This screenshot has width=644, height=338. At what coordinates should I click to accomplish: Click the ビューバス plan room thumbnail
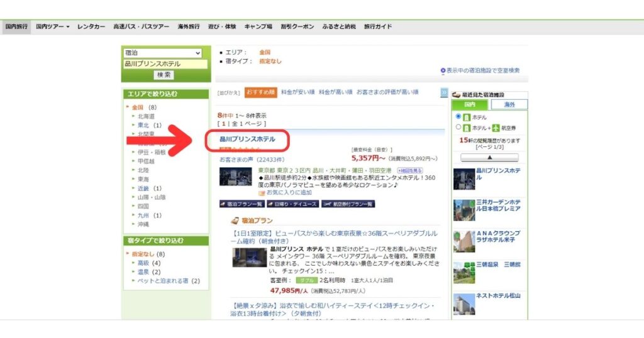tap(250, 258)
